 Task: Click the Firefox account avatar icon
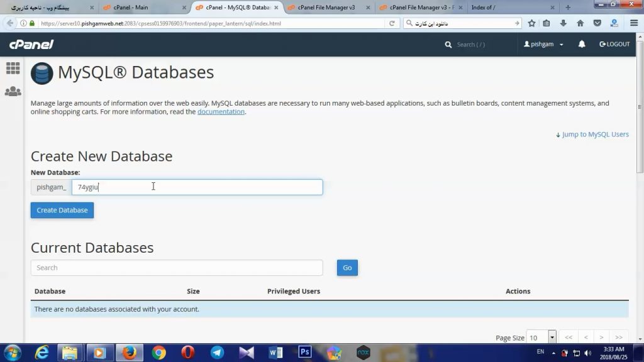(x=614, y=23)
